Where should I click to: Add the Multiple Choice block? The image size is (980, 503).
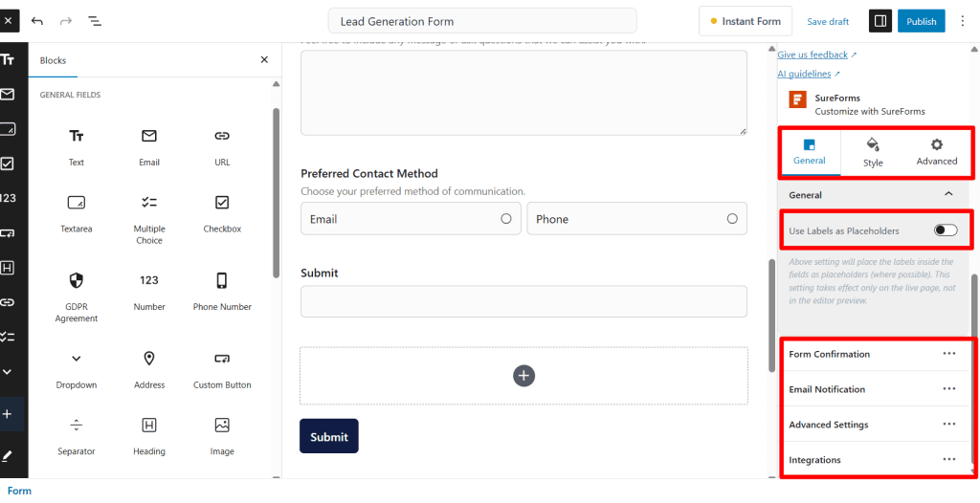coord(149,218)
